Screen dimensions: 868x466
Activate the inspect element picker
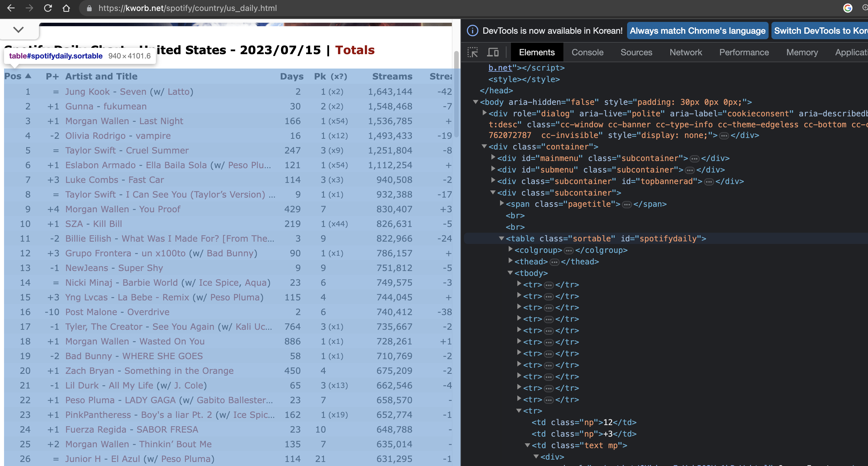tap(472, 52)
